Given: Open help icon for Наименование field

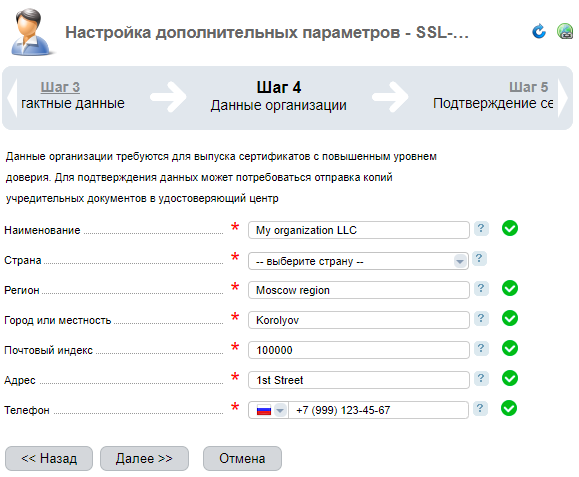Looking at the screenshot, I should coord(481,229).
